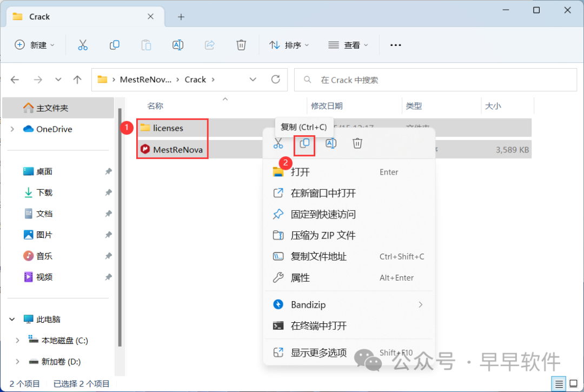Click the cut scissors icon in context menu
Viewport: 584px width, 392px height.
tap(278, 143)
